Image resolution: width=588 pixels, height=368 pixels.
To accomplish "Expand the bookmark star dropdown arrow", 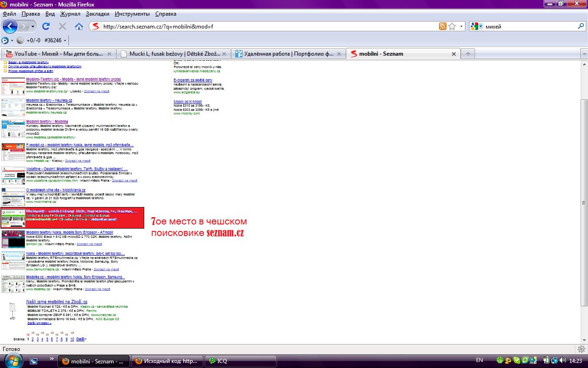I will 462,26.
